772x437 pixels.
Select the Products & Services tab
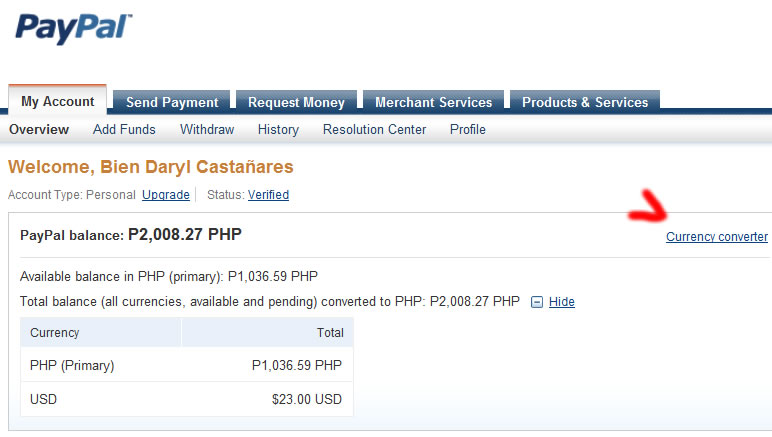585,102
